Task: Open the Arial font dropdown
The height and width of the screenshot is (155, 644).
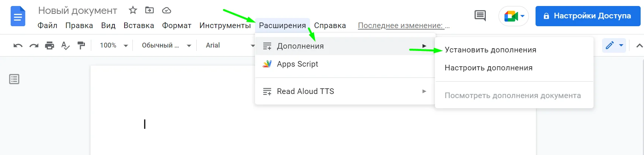Action: pos(230,45)
